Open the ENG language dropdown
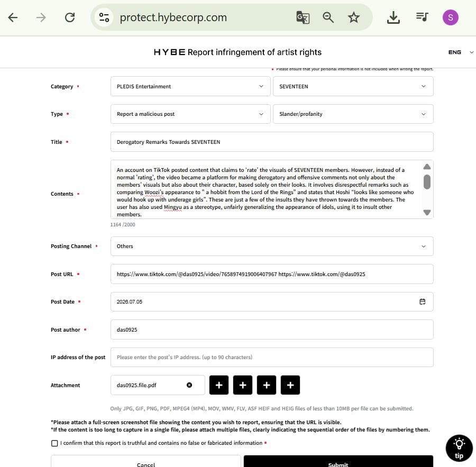The height and width of the screenshot is (467, 476). (461, 52)
